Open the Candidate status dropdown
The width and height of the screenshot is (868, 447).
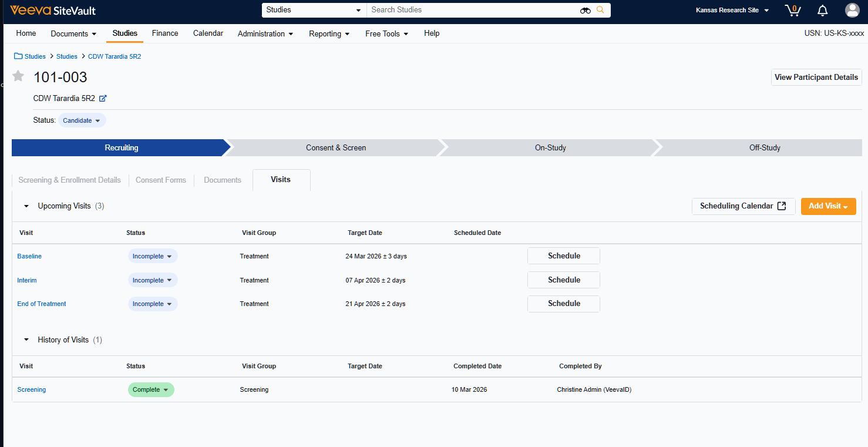tap(82, 120)
